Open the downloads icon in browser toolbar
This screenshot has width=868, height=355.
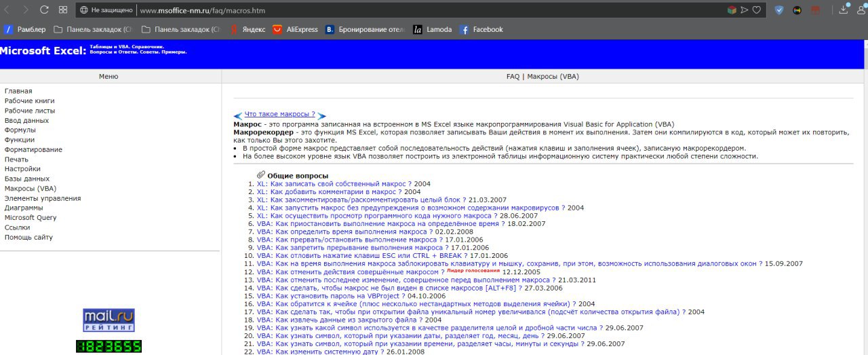pyautogui.click(x=844, y=10)
